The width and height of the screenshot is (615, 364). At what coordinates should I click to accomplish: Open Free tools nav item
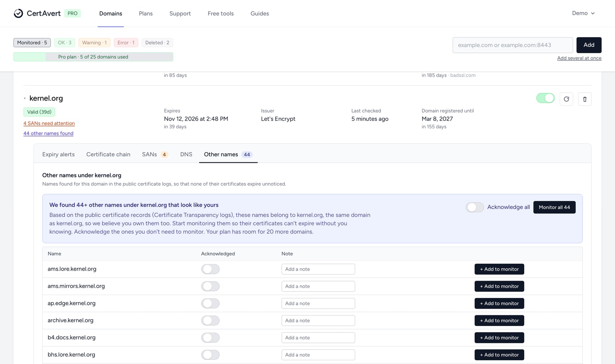click(x=221, y=13)
